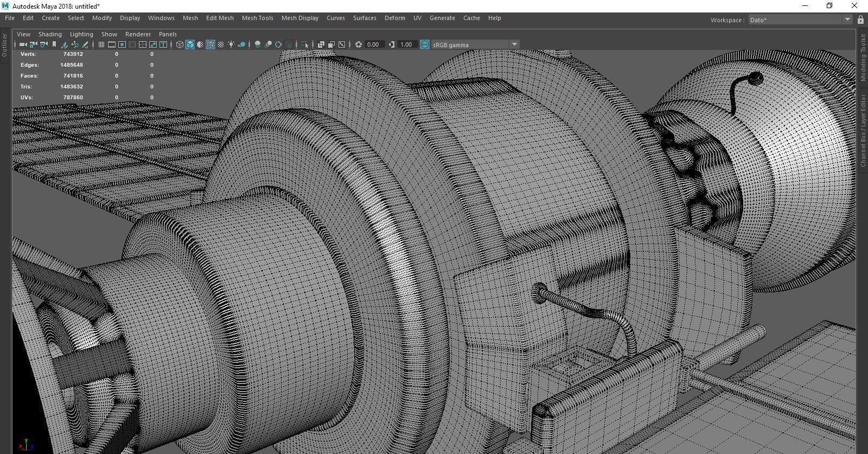The width and height of the screenshot is (868, 454).
Task: Toggle the Lock Camera icon
Action: click(33, 44)
